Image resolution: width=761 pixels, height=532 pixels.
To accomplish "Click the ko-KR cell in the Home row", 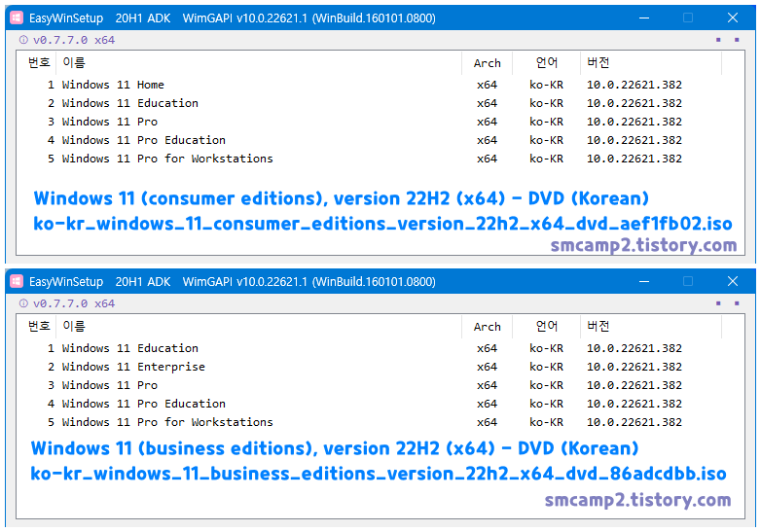I will click(x=547, y=85).
